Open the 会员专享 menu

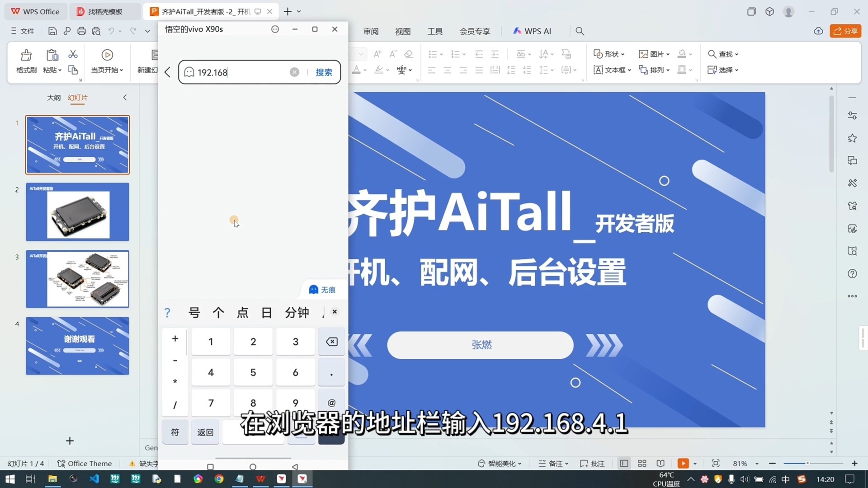pyautogui.click(x=475, y=31)
